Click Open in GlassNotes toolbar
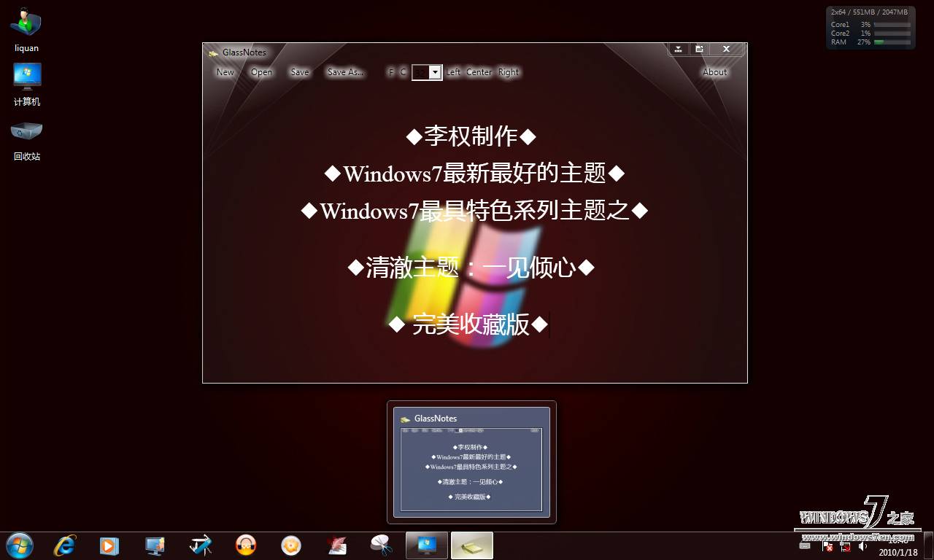Viewport: 934px width, 560px height. [x=261, y=72]
